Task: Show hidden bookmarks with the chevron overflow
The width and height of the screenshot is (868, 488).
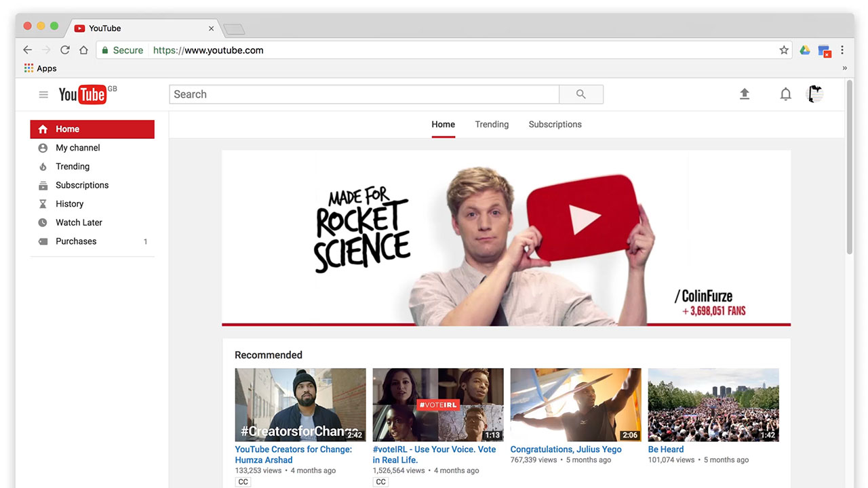Action: [844, 68]
